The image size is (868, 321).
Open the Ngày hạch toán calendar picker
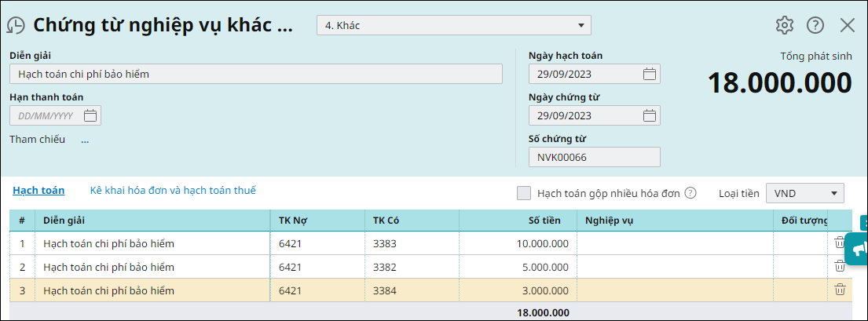click(650, 74)
